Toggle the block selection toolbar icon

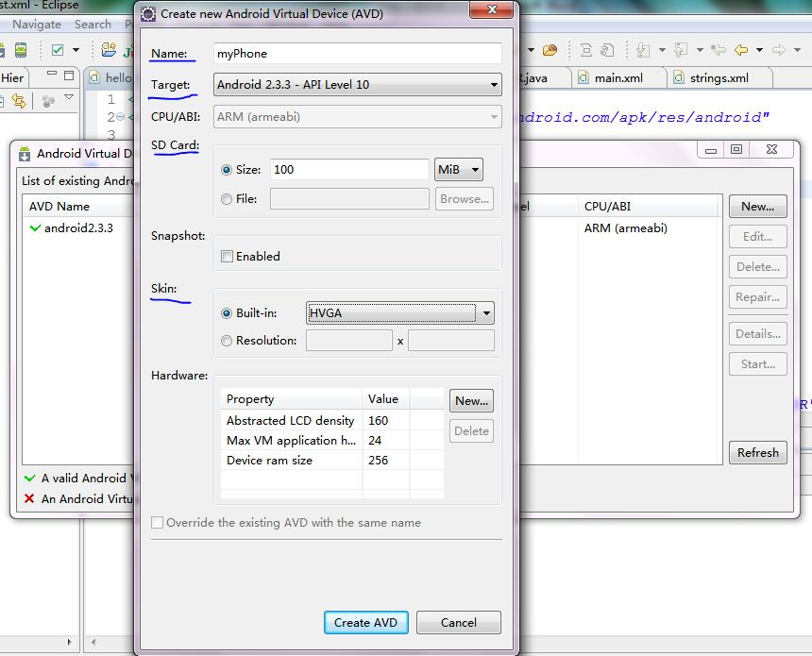pyautogui.click(x=586, y=50)
